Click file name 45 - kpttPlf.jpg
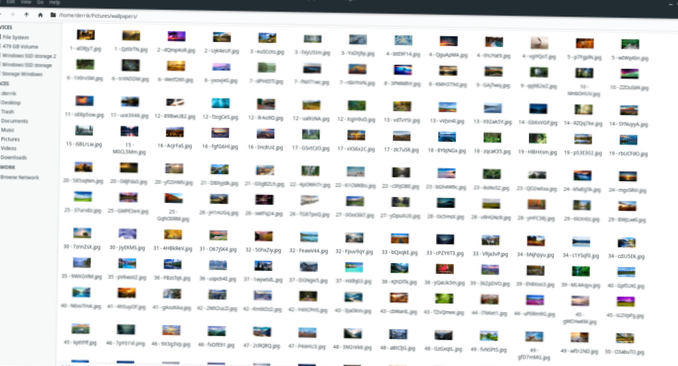 click(80, 342)
